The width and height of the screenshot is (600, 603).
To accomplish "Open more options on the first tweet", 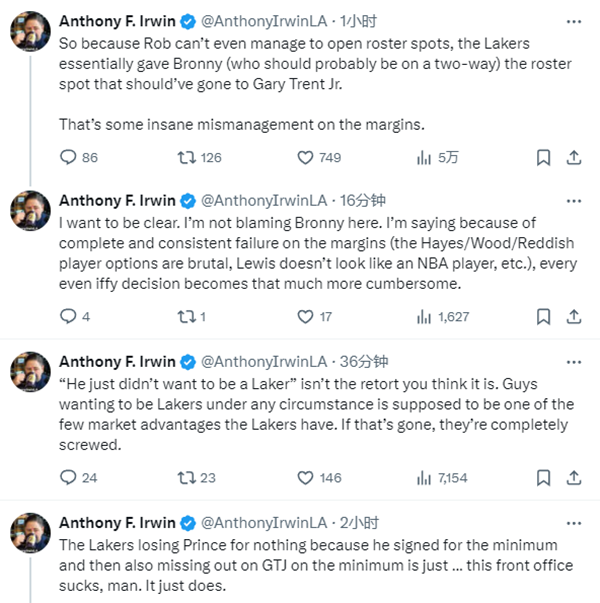I will pyautogui.click(x=573, y=20).
